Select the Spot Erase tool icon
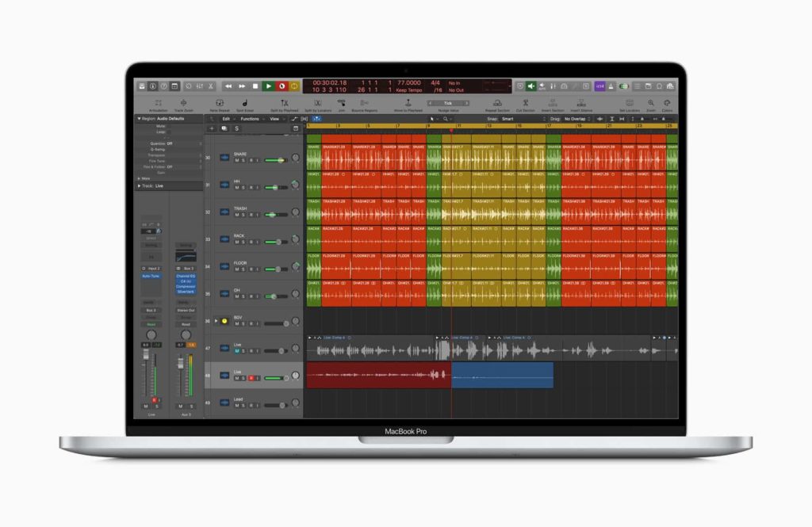 tap(244, 103)
